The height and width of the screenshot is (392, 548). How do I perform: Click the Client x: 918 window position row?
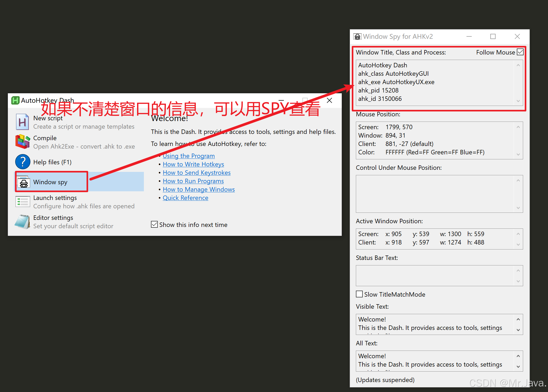(421, 242)
